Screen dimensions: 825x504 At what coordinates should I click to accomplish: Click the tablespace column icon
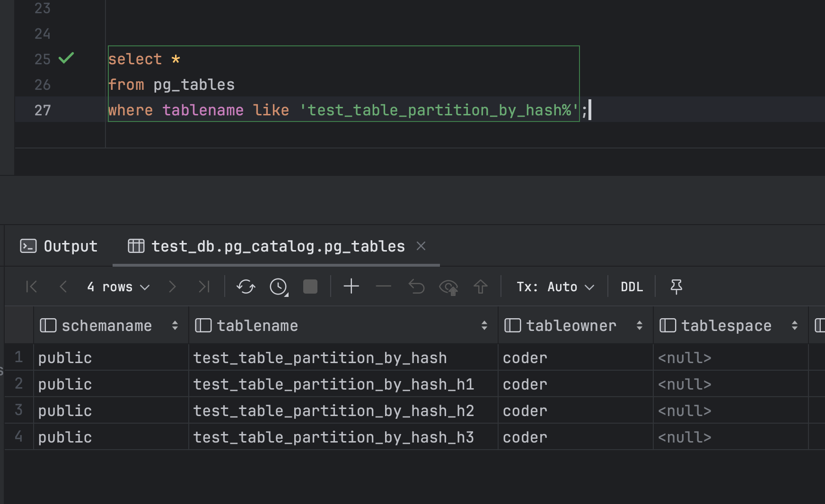668,325
